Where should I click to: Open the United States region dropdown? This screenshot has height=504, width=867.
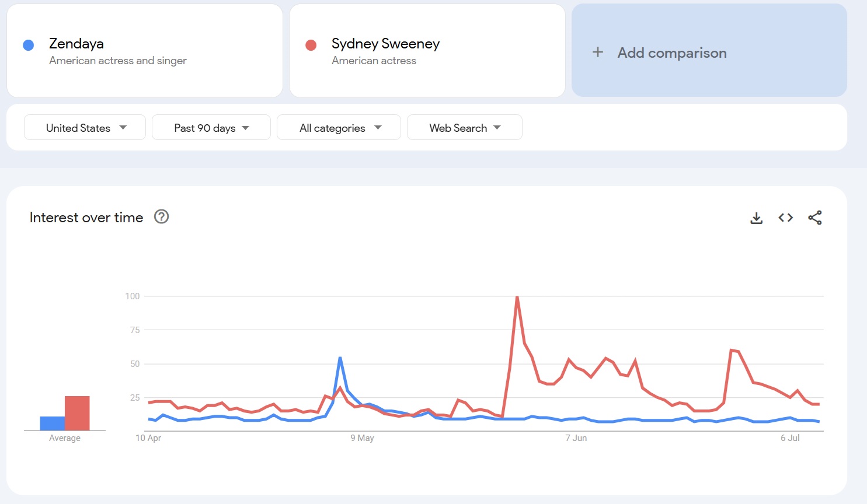(x=85, y=128)
